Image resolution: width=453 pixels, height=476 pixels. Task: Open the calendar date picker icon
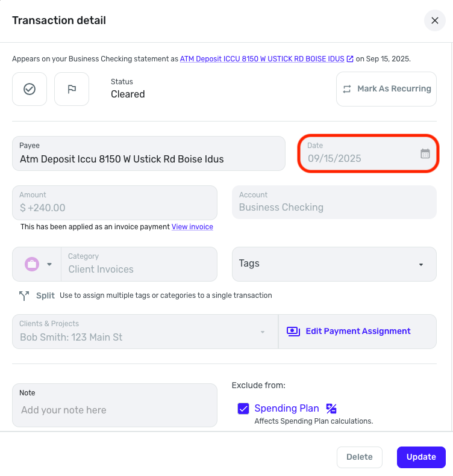[x=425, y=153]
